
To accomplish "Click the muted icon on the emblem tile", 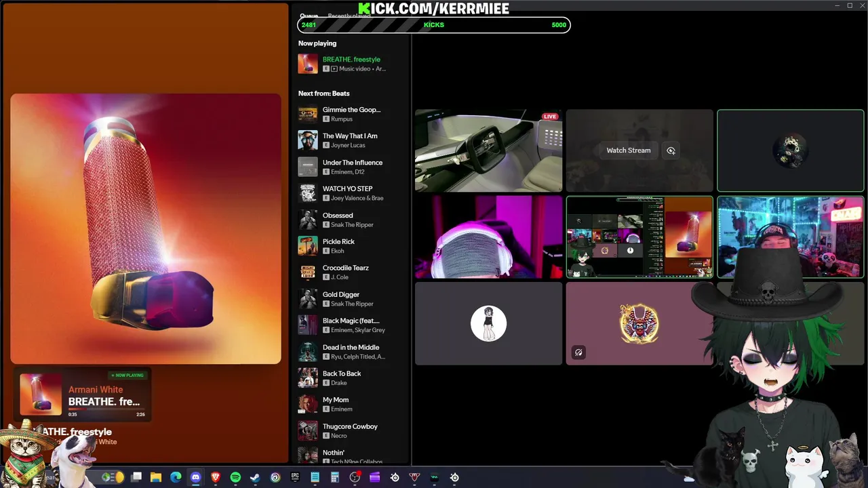I will tap(578, 352).
